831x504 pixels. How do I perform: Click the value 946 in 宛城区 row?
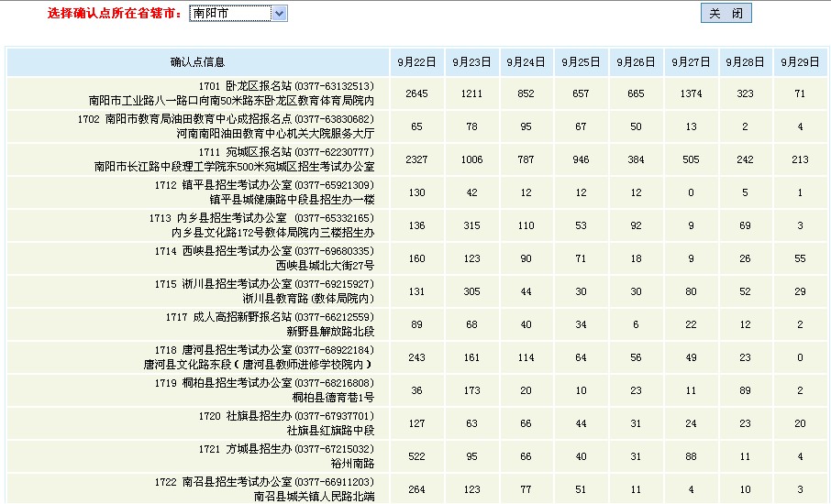tap(581, 159)
